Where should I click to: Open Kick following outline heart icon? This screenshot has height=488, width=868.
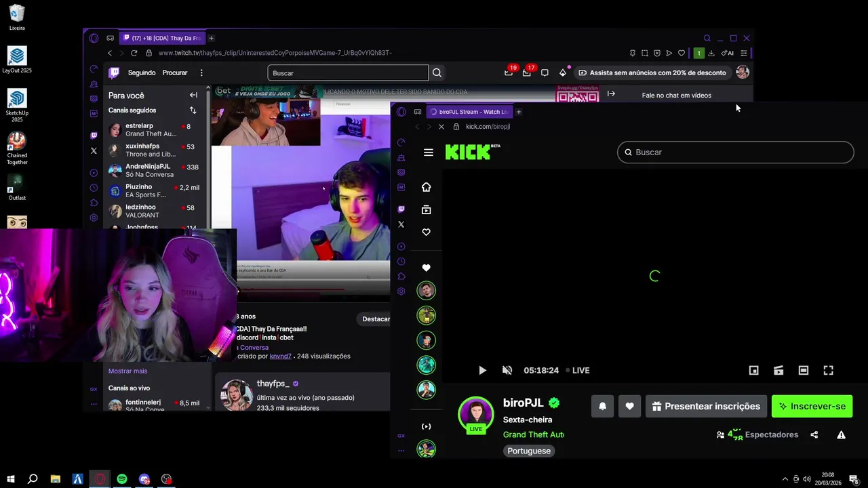[x=426, y=232]
